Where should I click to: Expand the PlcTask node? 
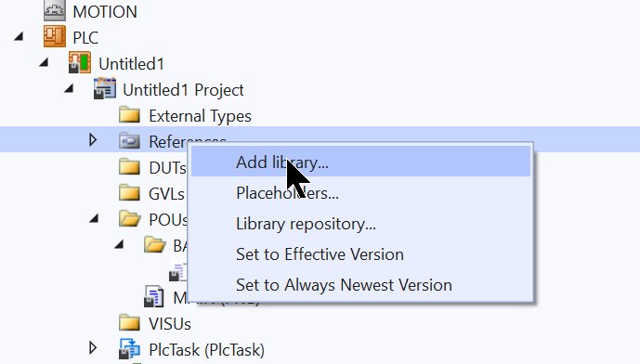pos(93,348)
